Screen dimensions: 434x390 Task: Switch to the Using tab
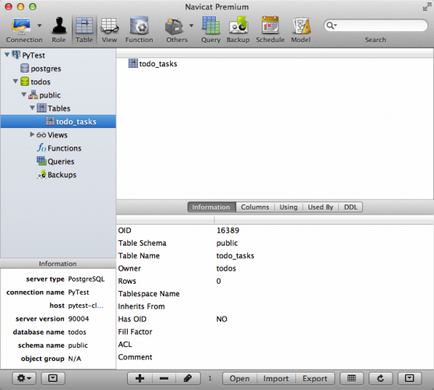point(288,207)
